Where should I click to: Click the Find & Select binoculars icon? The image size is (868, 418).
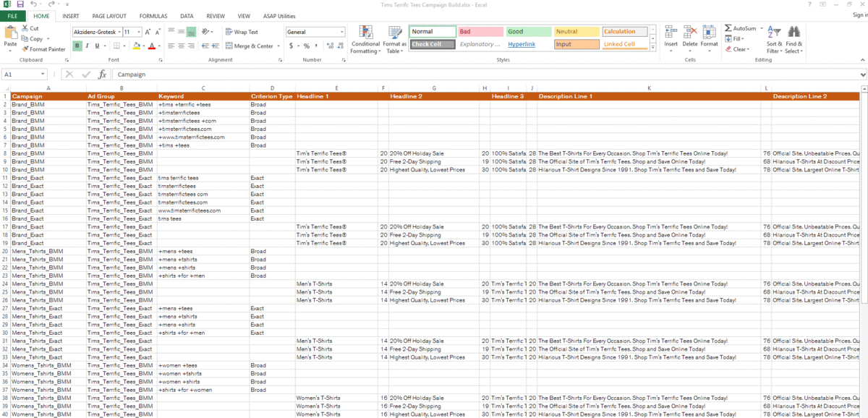pos(793,39)
